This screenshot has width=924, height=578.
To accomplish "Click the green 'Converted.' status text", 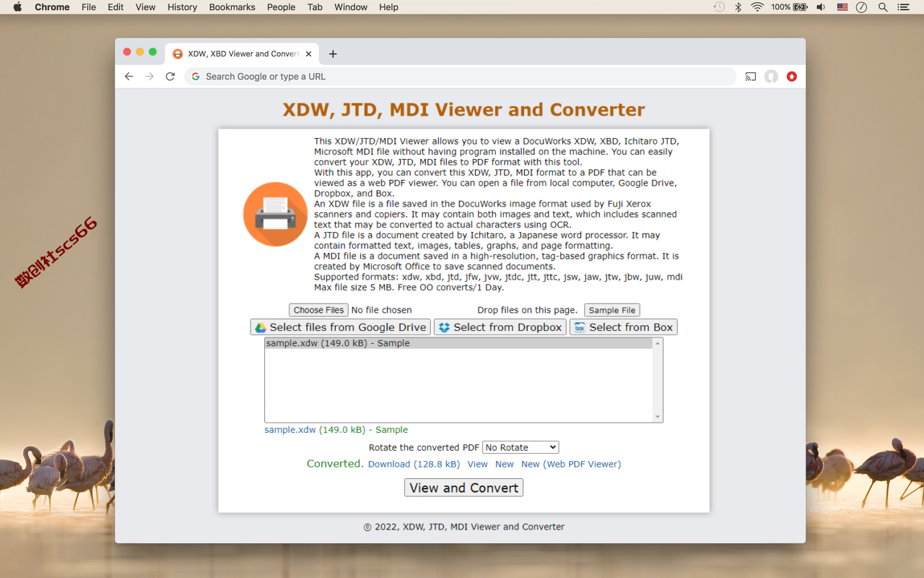I will click(x=335, y=464).
